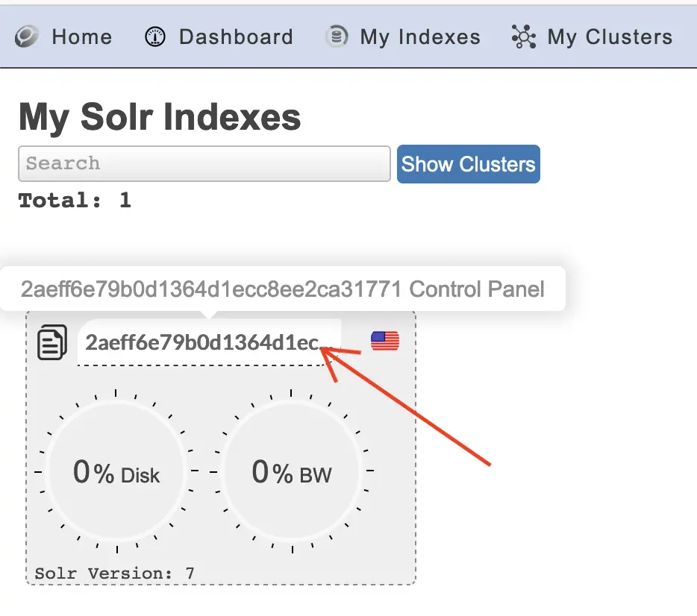Click the document icon on index card
The width and height of the screenshot is (697, 616).
[52, 342]
